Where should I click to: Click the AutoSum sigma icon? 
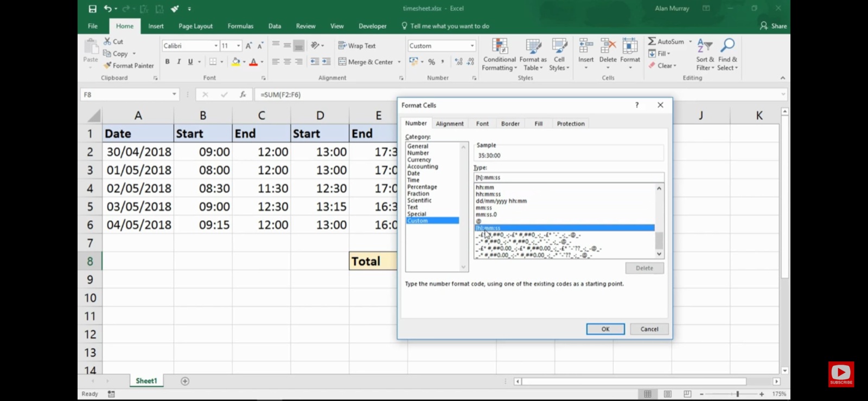652,41
